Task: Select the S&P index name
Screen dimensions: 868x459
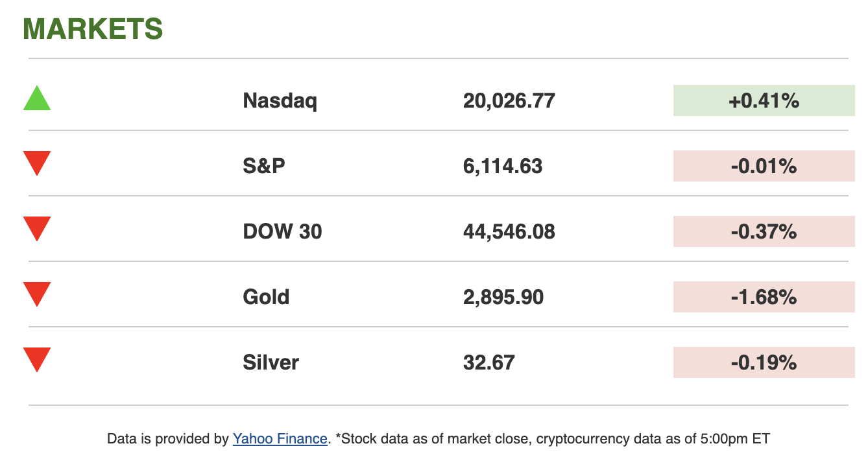Action: [x=264, y=167]
